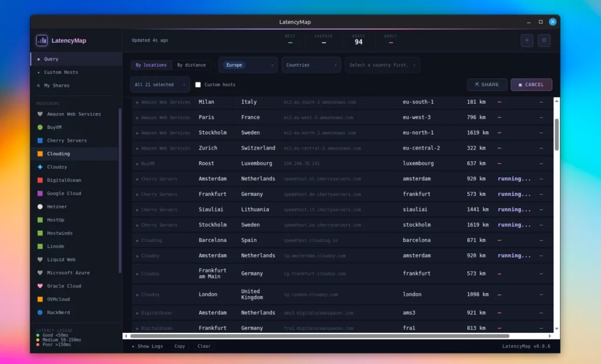
Task: Expand the Show Logs panel
Action: pyautogui.click(x=147, y=346)
